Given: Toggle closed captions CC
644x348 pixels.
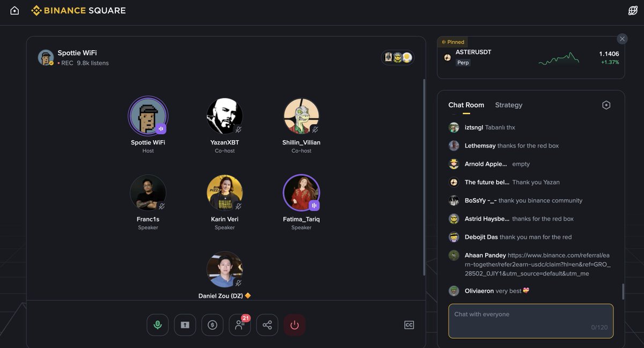Looking at the screenshot, I should coord(409,325).
